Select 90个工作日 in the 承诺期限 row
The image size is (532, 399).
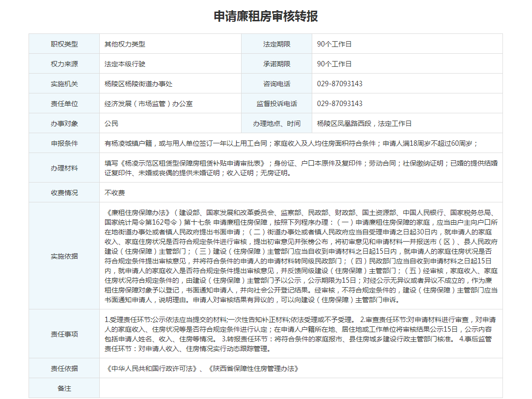tap(334, 64)
